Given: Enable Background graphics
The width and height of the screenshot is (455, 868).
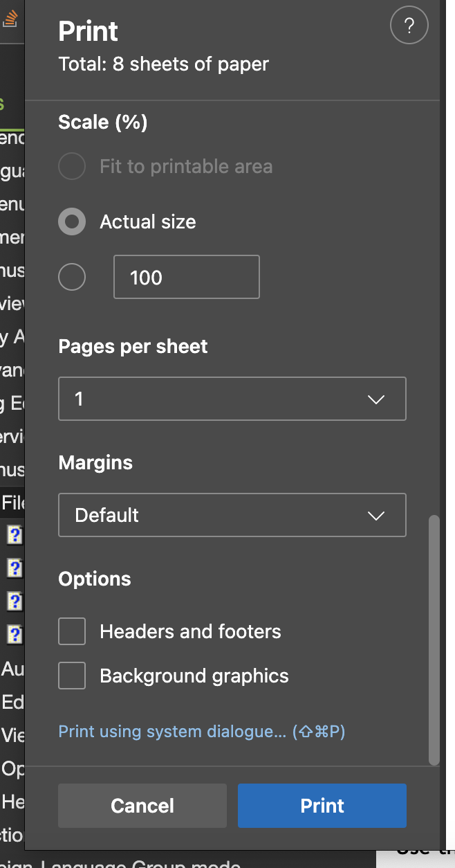Looking at the screenshot, I should tap(72, 676).
